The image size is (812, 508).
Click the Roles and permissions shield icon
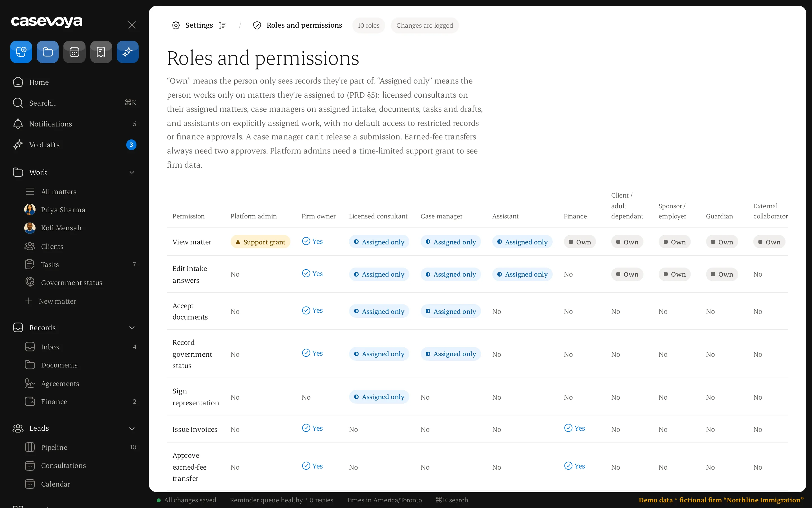tap(257, 25)
